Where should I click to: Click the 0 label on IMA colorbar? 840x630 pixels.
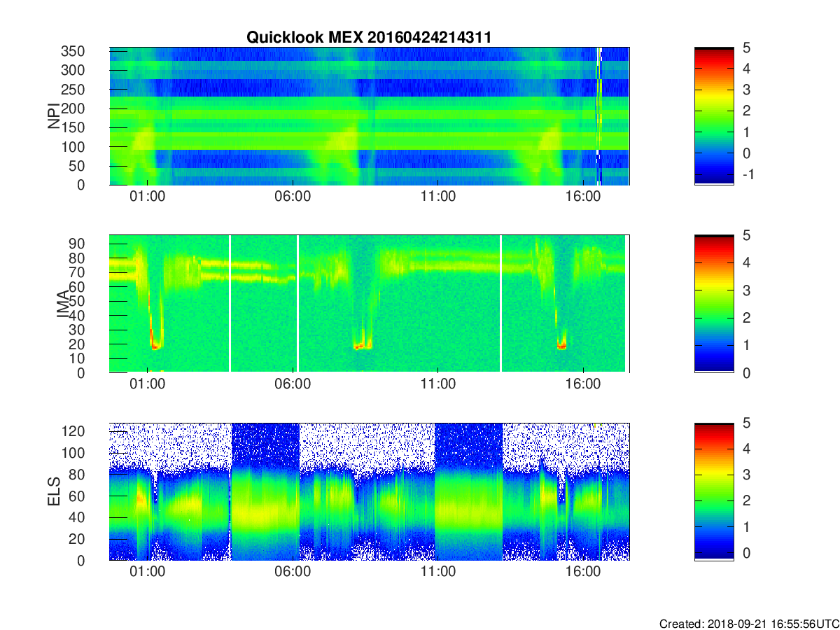[746, 372]
